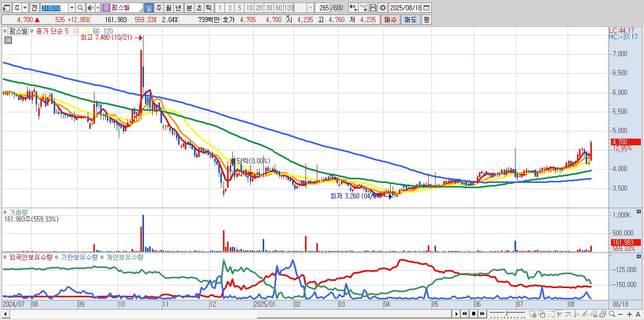Click the 매수 buy button
Viewport: 644px width, 320px height.
pyautogui.click(x=390, y=20)
